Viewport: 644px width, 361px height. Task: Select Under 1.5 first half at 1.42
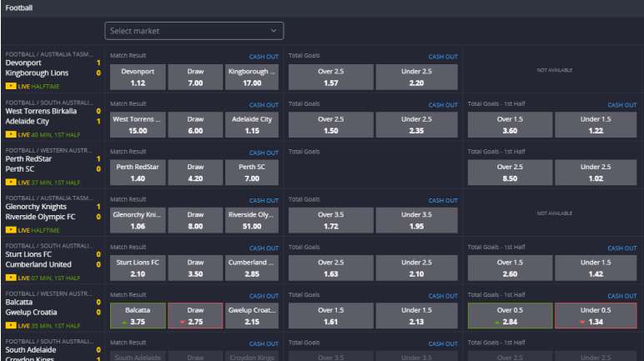point(596,268)
